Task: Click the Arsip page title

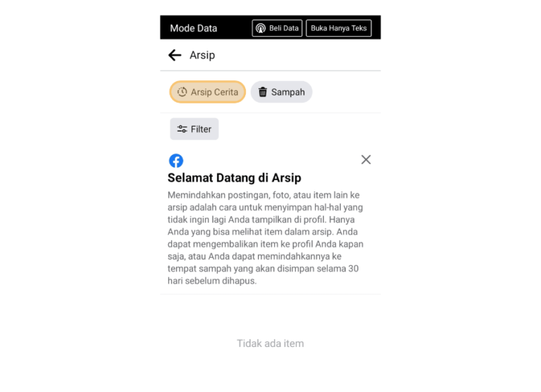Action: (202, 55)
